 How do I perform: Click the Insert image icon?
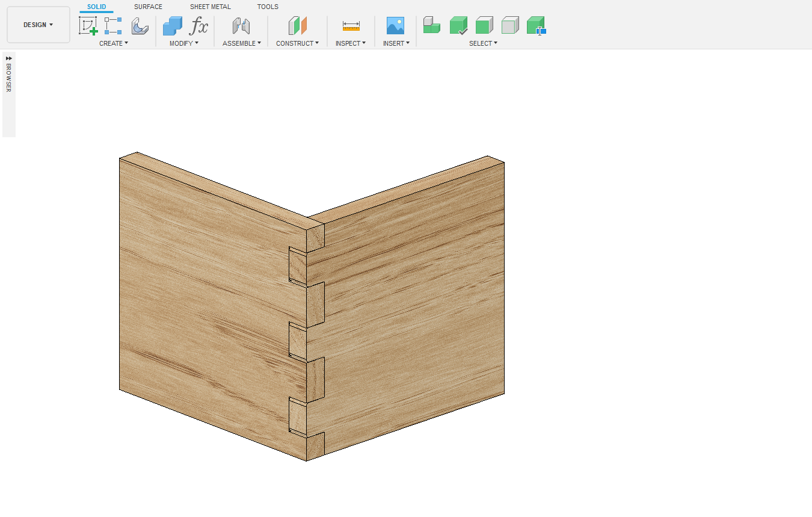(395, 26)
